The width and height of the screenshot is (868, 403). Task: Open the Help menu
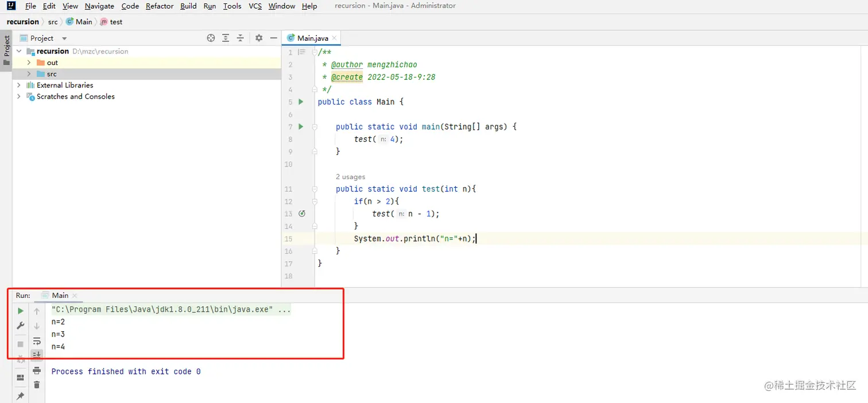[x=309, y=6]
